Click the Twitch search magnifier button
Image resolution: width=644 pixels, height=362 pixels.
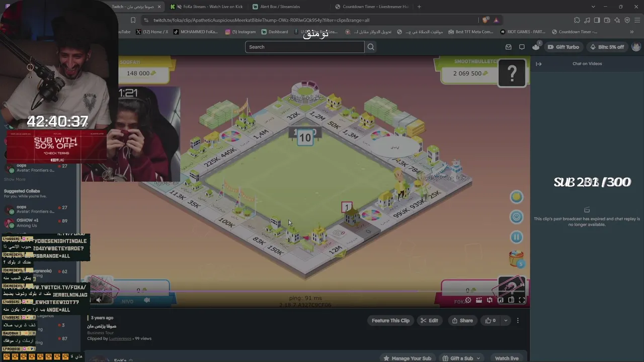[371, 47]
